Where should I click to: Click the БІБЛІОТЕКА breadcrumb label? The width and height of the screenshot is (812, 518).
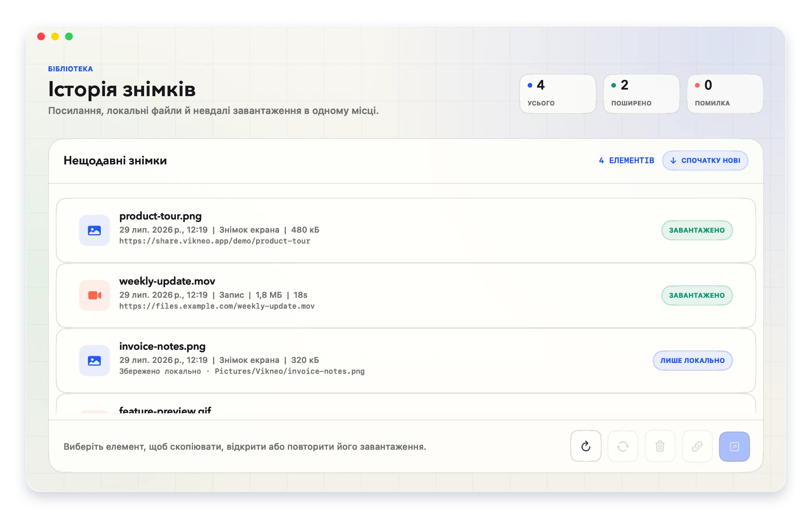pyautogui.click(x=71, y=69)
